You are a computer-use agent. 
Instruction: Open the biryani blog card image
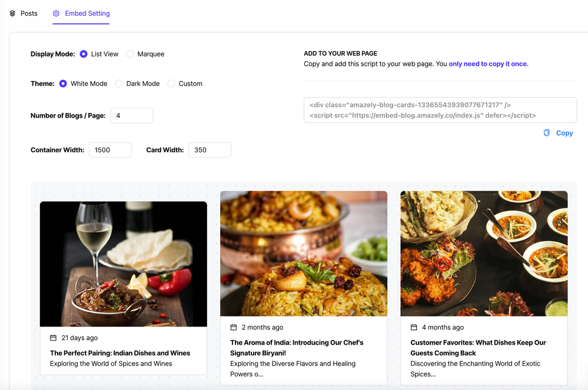tap(304, 254)
